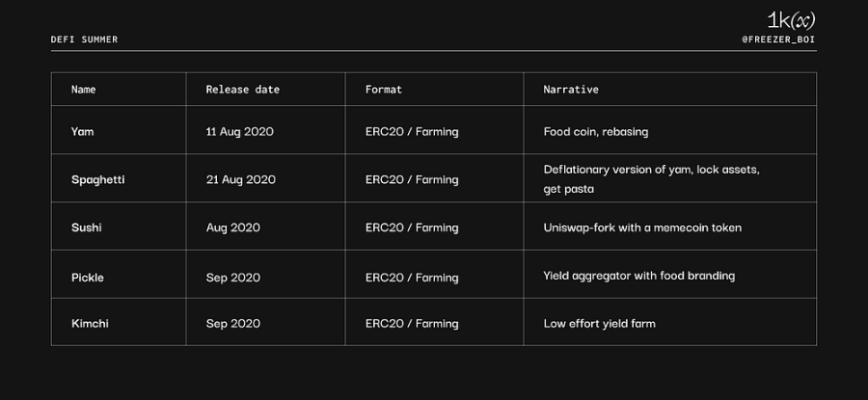Click Uniswap-fork with a memecoin token
Viewport: 868px width, 400px height.
click(642, 227)
